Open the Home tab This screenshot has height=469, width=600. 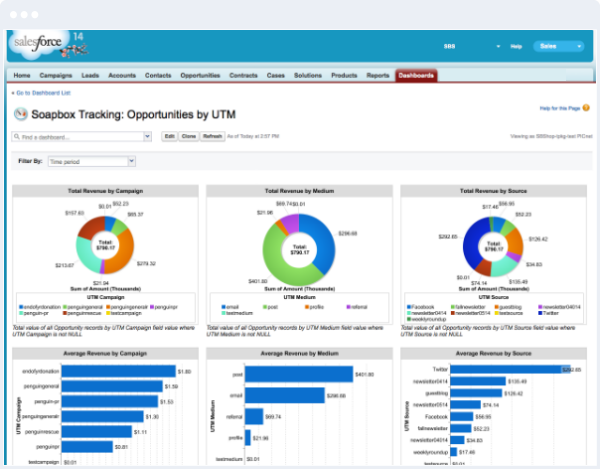click(22, 75)
